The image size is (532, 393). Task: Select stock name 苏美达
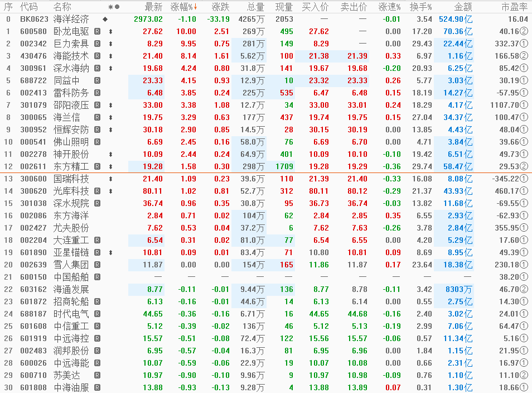click(x=66, y=375)
